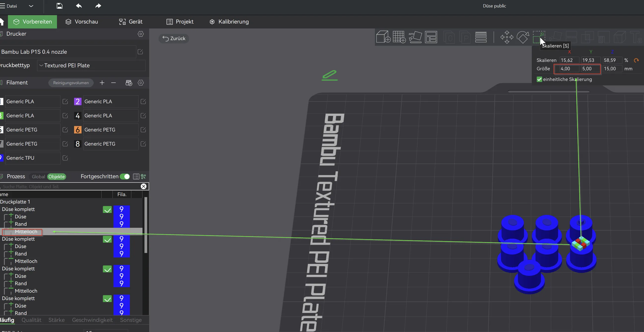Click the Zurück button
The width and height of the screenshot is (644, 332).
point(174,38)
